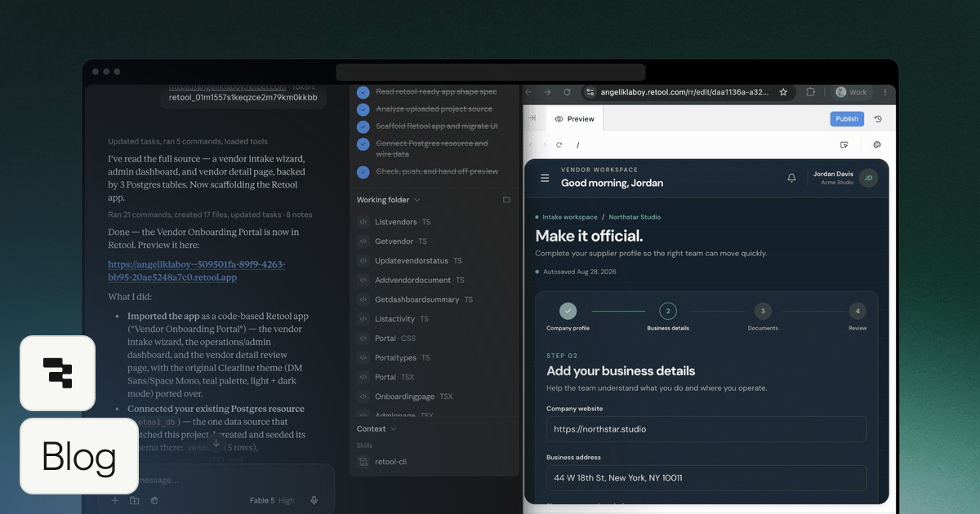Image resolution: width=980 pixels, height=514 pixels.
Task: Go to step 3 Documents
Action: (x=763, y=317)
